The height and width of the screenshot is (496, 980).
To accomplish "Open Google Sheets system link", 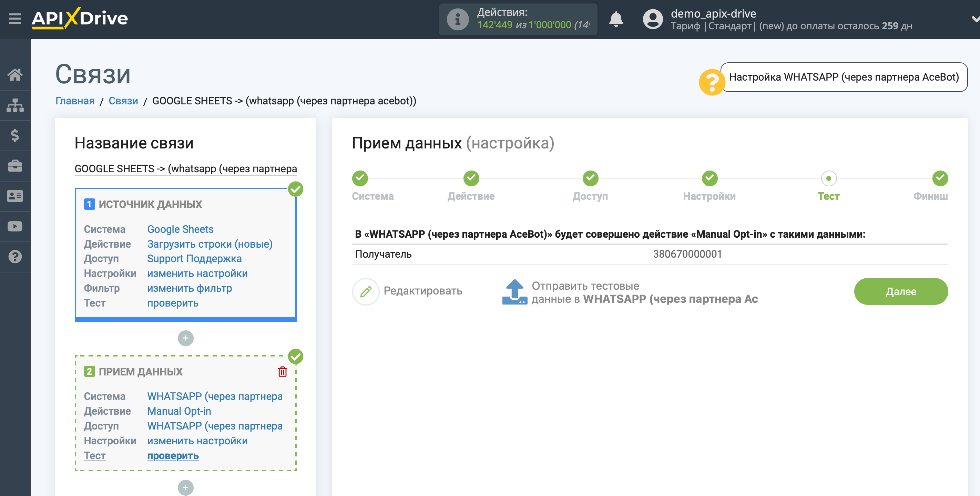I will point(180,229).
